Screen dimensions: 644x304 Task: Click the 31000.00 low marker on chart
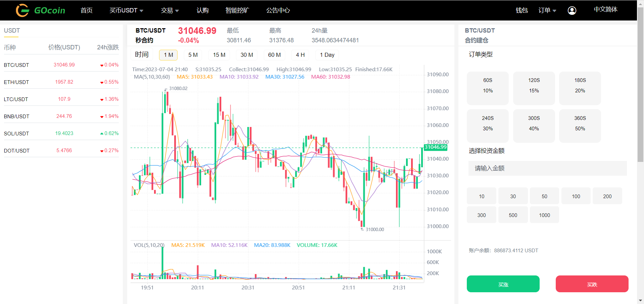(x=375, y=229)
